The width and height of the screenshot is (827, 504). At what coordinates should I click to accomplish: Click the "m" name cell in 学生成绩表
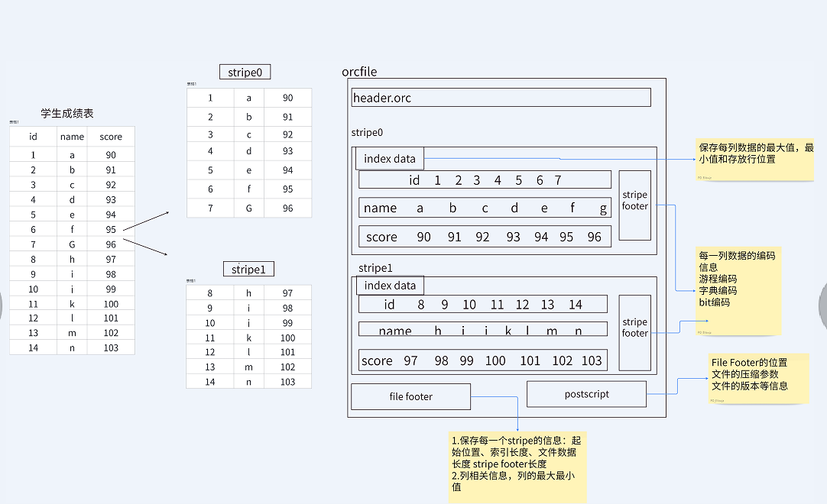tap(73, 333)
